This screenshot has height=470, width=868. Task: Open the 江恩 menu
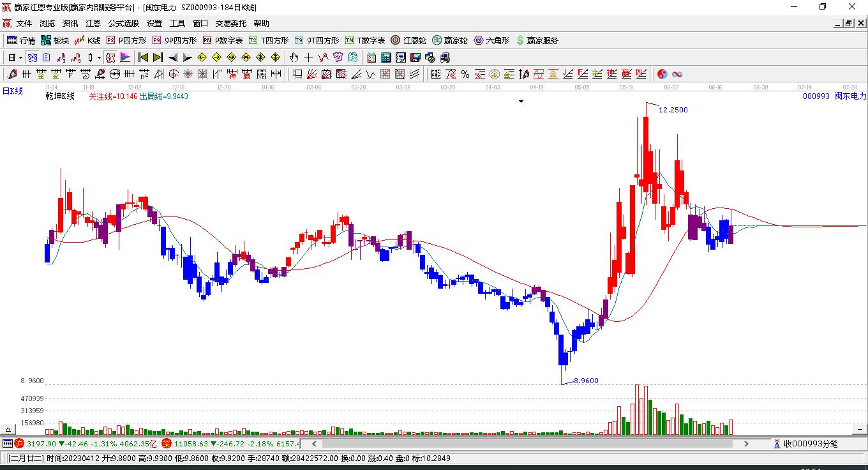[x=93, y=24]
